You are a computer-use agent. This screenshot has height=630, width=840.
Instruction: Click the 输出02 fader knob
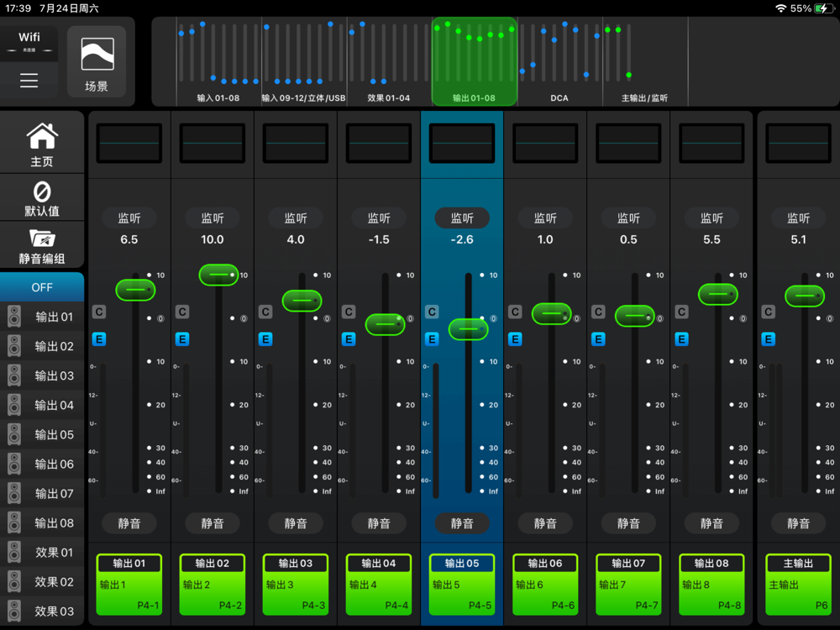(x=218, y=275)
